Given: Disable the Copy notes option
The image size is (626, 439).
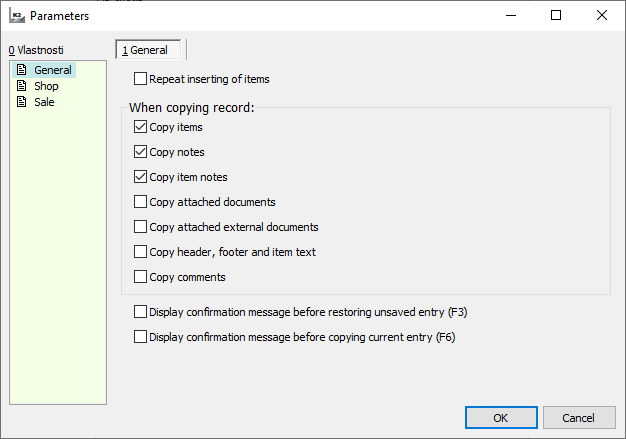Looking at the screenshot, I should [140, 152].
